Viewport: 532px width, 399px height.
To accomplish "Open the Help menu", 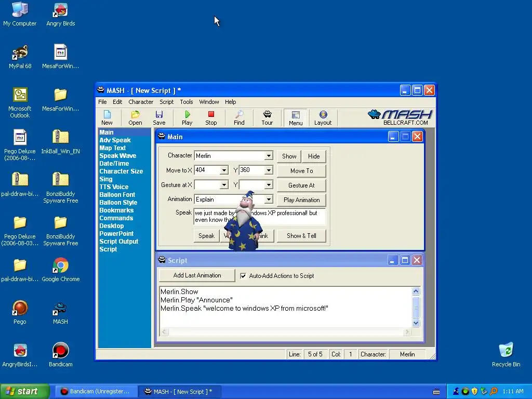I will (x=230, y=102).
